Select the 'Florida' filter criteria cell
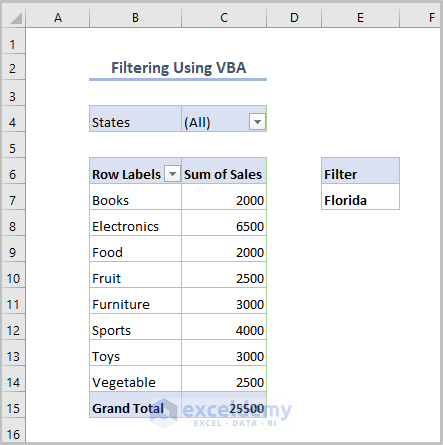 click(x=360, y=197)
